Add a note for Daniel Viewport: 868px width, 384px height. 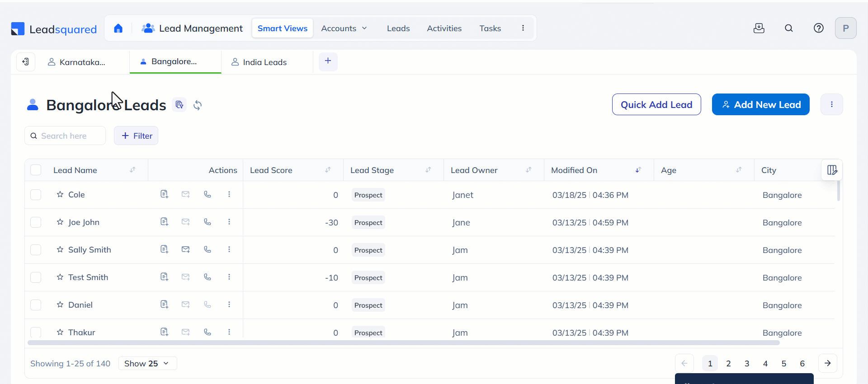(165, 304)
